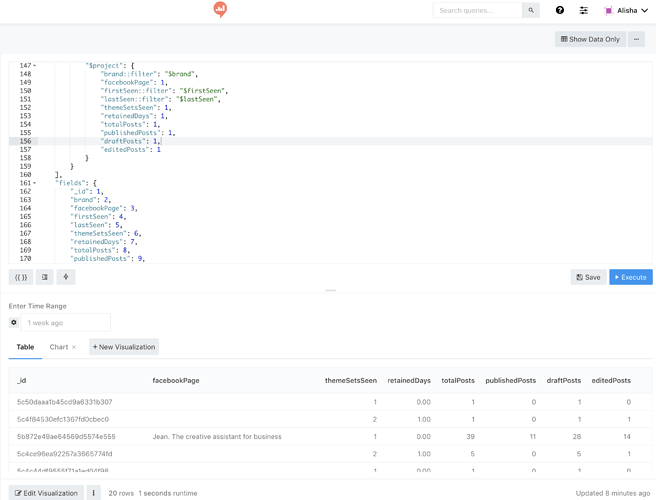
Task: Click '20 rows' status text
Action: coord(121,493)
